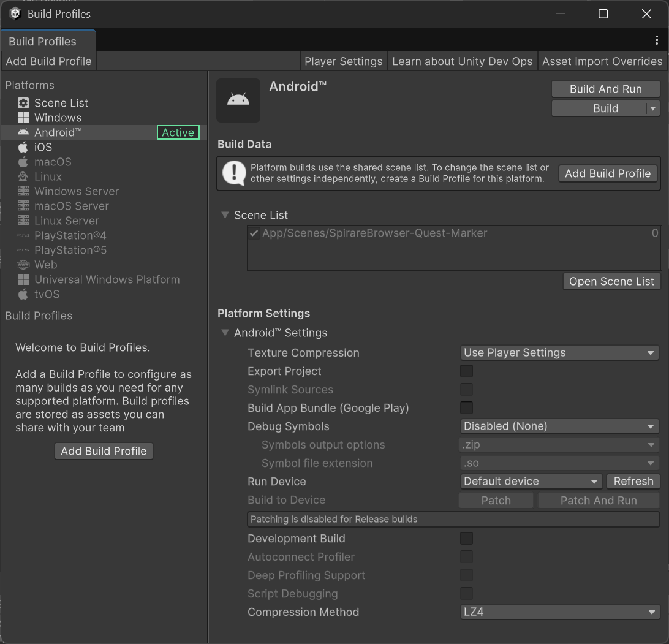This screenshot has width=669, height=644.
Task: Enable the Development Build checkbox
Action: [466, 538]
